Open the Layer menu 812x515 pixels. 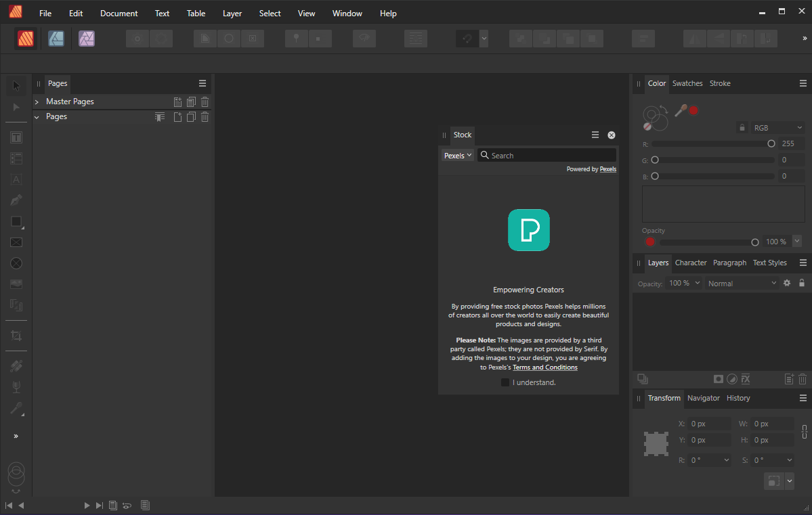coord(232,14)
